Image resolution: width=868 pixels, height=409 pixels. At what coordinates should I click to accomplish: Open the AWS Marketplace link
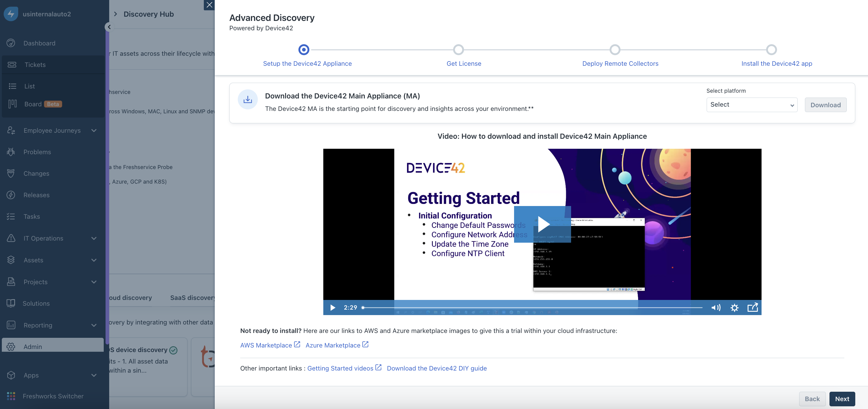click(x=266, y=345)
